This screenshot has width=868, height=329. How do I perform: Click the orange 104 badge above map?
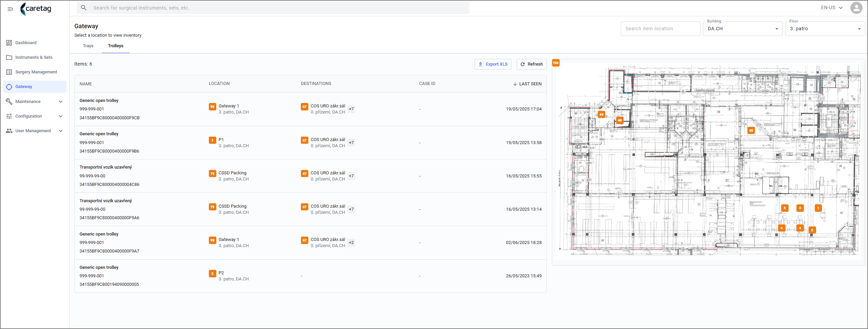point(556,63)
